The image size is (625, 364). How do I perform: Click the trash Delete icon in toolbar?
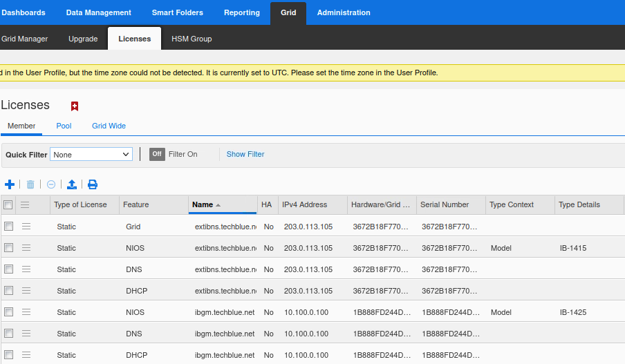pos(30,184)
